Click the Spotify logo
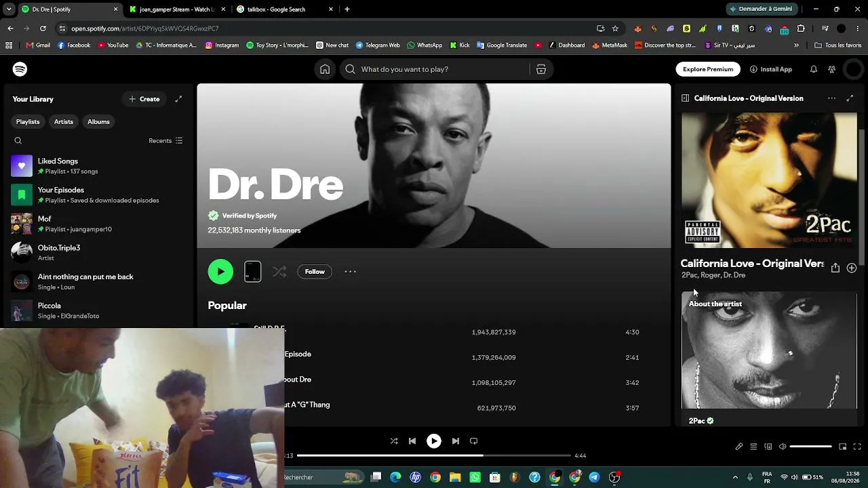The height and width of the screenshot is (488, 868). point(20,69)
